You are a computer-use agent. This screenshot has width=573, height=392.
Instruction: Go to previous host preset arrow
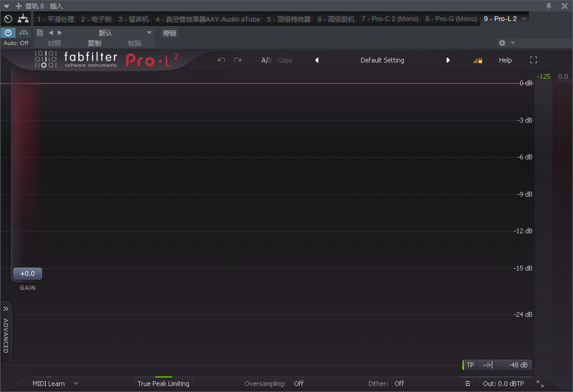[51, 33]
